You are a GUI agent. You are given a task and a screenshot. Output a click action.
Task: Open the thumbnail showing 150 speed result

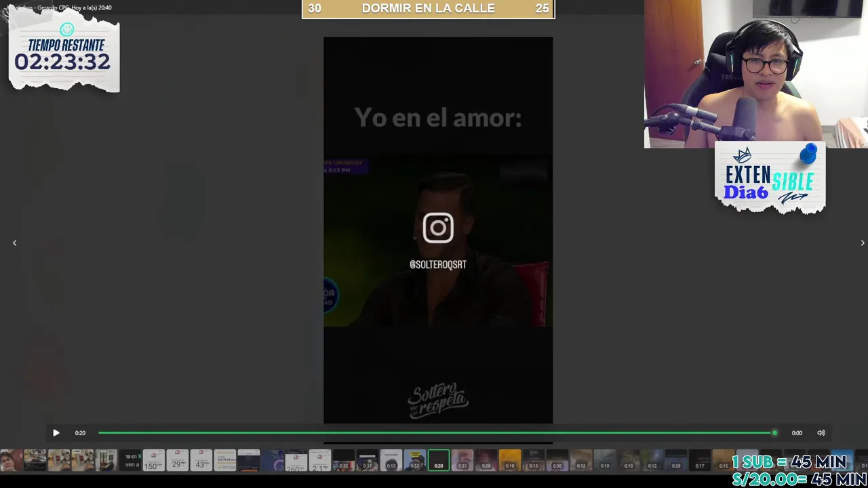154,460
